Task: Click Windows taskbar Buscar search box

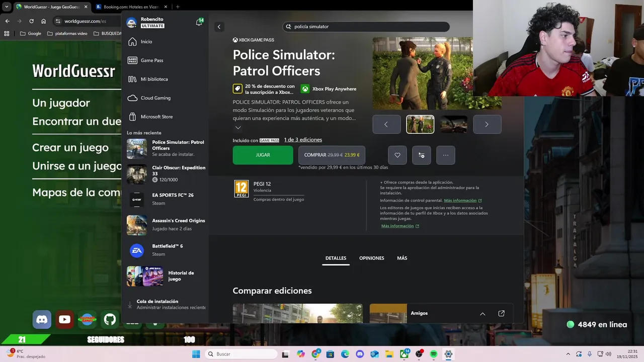Action: [242, 354]
